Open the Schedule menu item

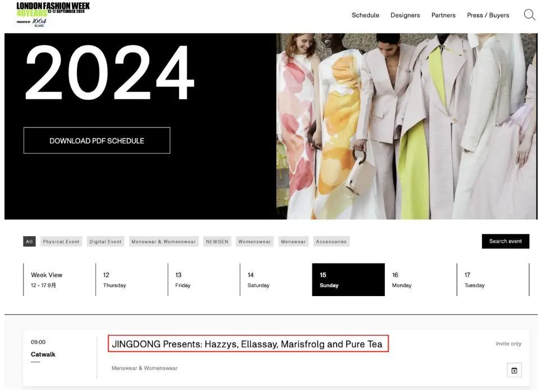365,15
